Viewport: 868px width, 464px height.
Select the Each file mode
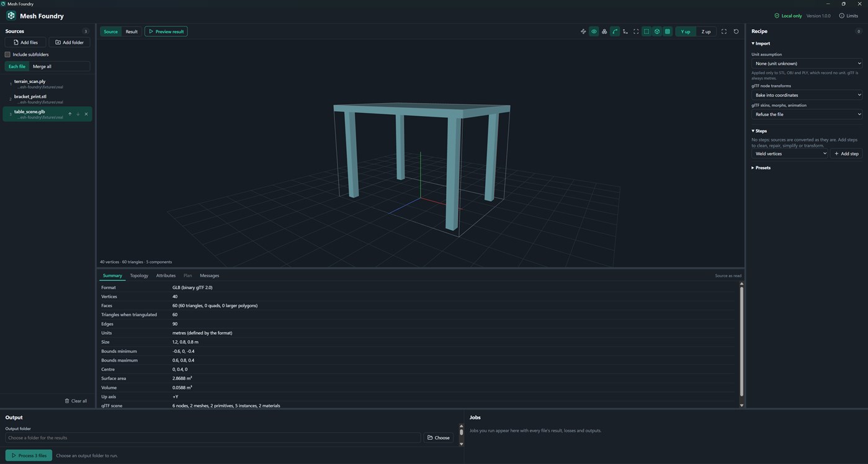(x=17, y=66)
